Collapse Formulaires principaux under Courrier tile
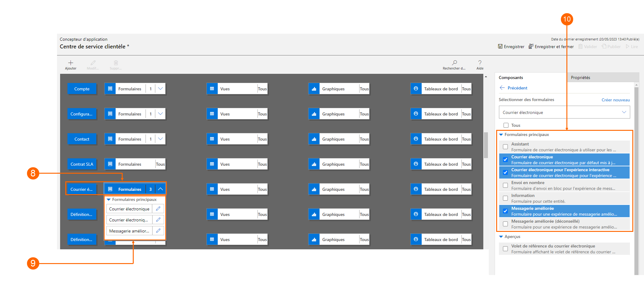Screen dimensions: 644x287 [x=109, y=199]
